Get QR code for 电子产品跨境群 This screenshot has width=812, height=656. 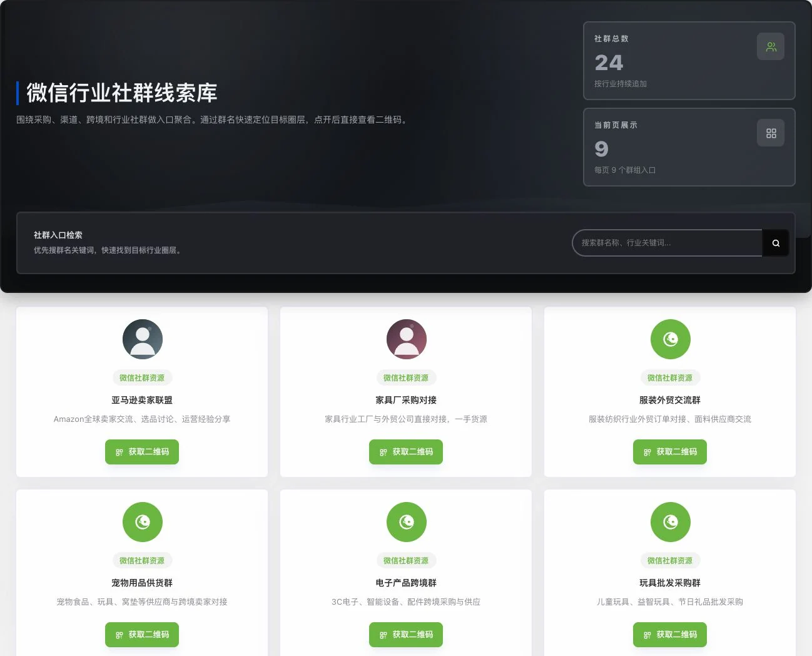tap(406, 635)
